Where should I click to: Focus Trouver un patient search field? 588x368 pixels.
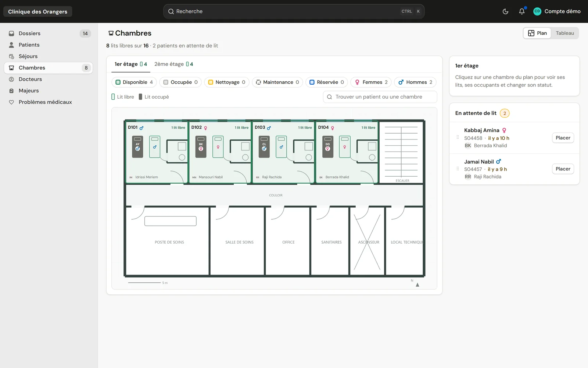pos(380,97)
